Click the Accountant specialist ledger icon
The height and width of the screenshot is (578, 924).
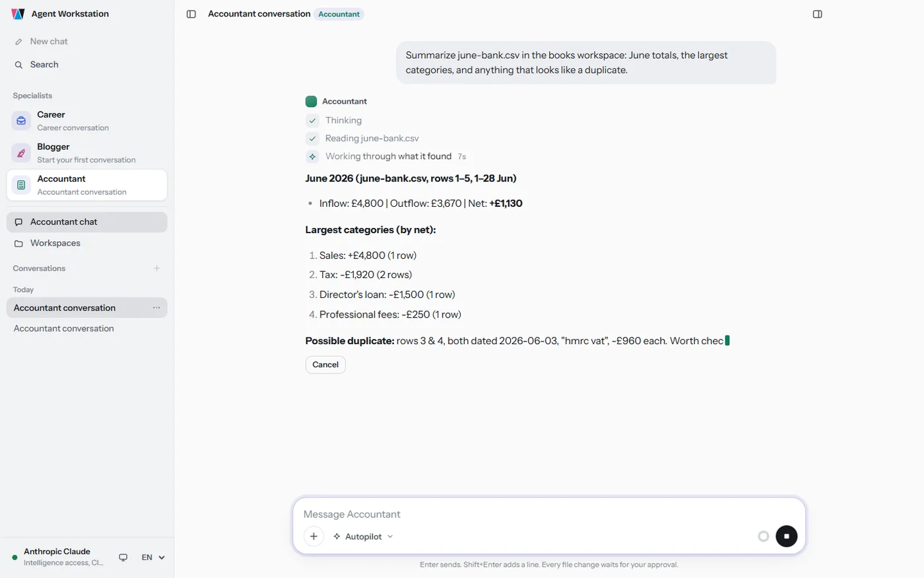[x=21, y=185]
